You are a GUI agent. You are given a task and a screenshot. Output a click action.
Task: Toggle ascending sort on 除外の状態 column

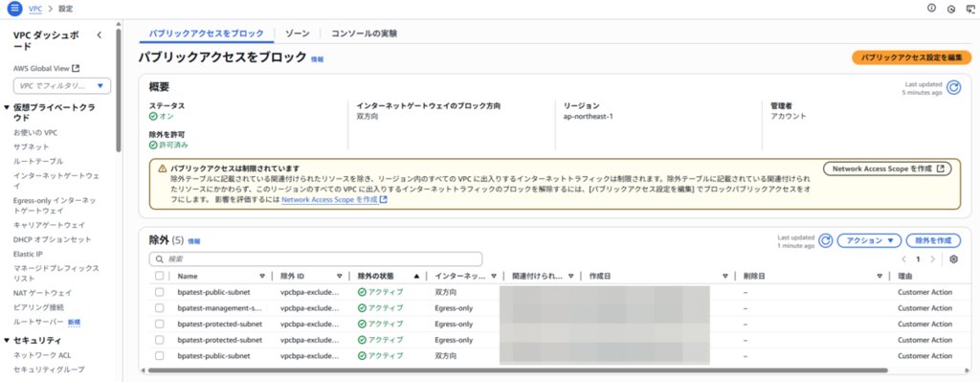point(417,276)
